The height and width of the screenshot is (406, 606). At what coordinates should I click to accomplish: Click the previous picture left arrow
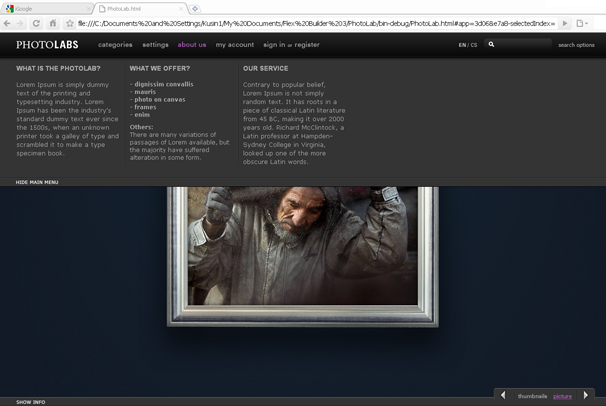[503, 396]
